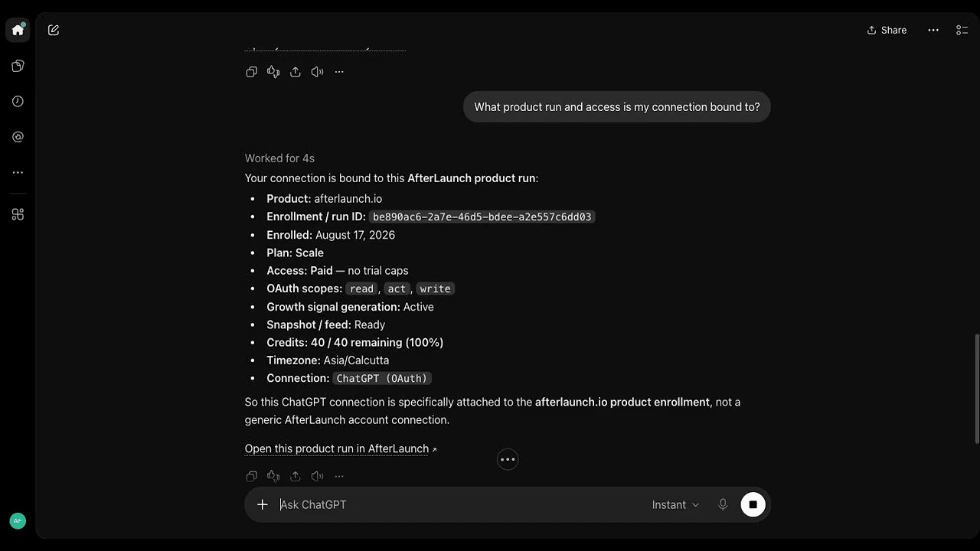Click the plus attach button in composer
The height and width of the screenshot is (551, 980).
coord(263,505)
